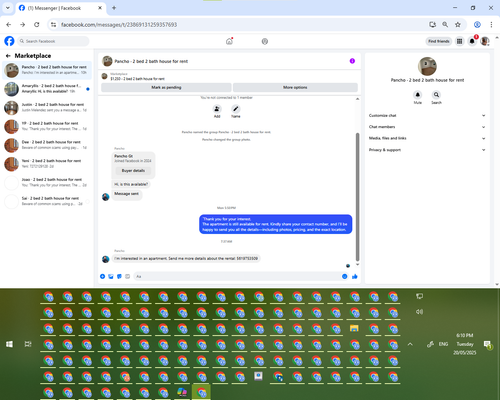
Task: Click the plus icon in message composer
Action: point(103,276)
